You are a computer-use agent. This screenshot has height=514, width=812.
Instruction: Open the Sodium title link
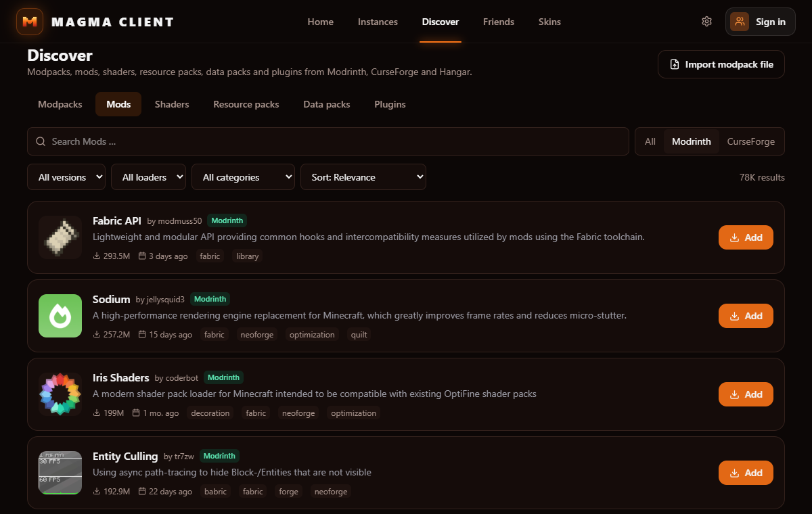(111, 299)
